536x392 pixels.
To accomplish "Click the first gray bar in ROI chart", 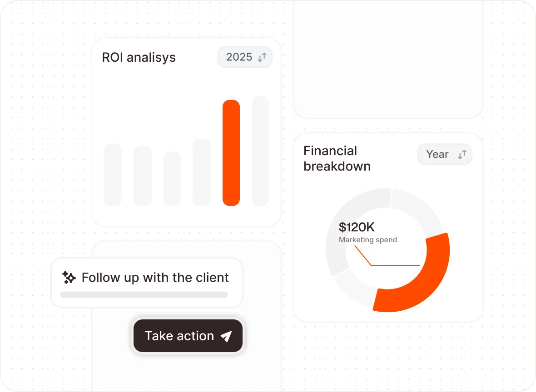I will 113,175.
